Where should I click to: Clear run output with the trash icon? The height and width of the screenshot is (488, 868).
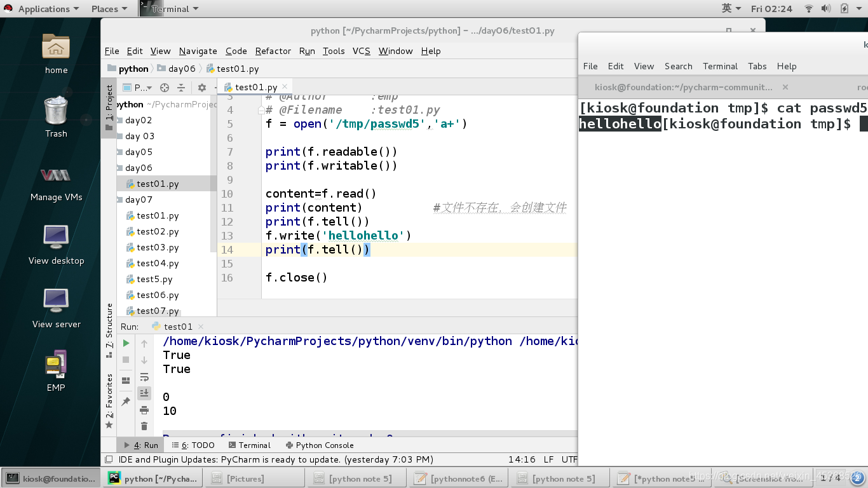coord(144,426)
